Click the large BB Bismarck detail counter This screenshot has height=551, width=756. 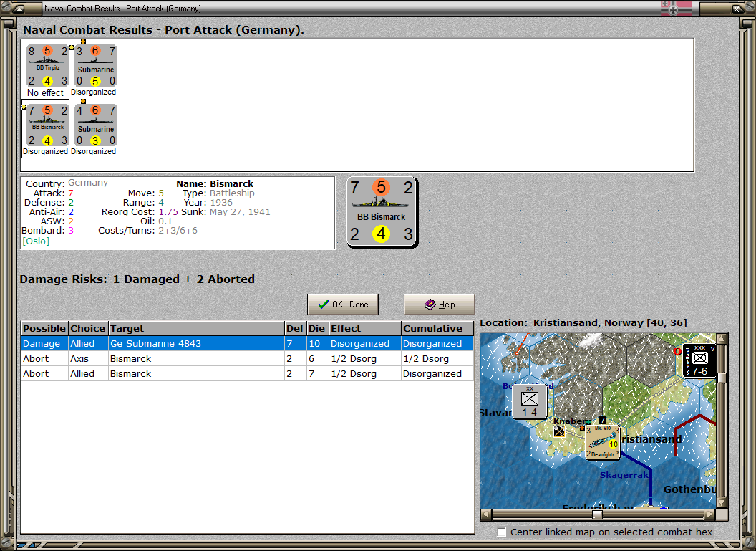pyautogui.click(x=382, y=211)
